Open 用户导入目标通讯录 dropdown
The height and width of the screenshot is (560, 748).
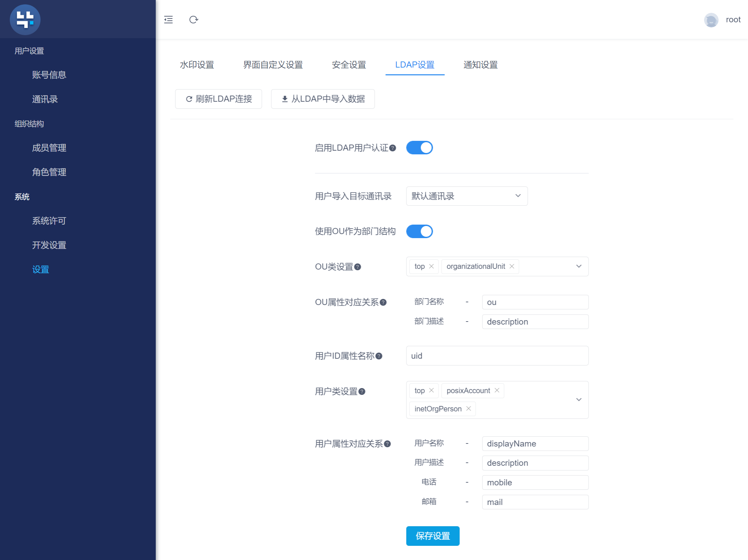tap(466, 196)
